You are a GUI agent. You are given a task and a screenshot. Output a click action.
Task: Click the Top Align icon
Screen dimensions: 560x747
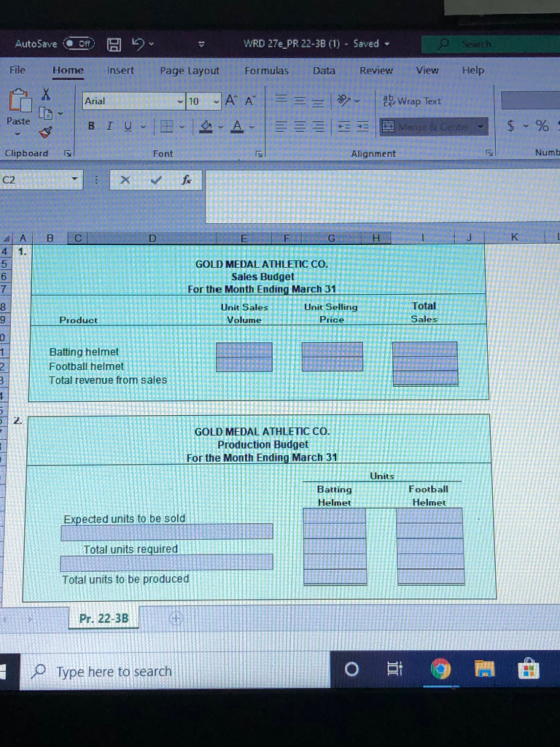coord(282,99)
